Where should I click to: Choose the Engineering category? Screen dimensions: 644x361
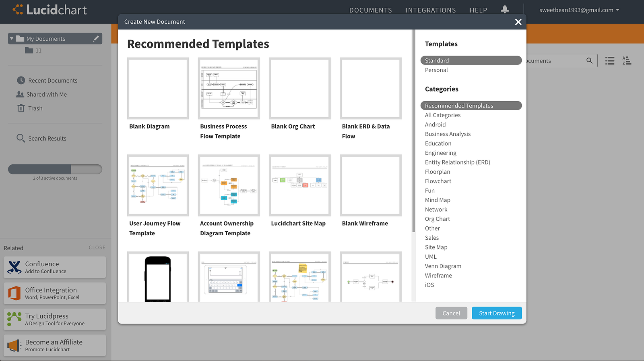[x=440, y=153]
